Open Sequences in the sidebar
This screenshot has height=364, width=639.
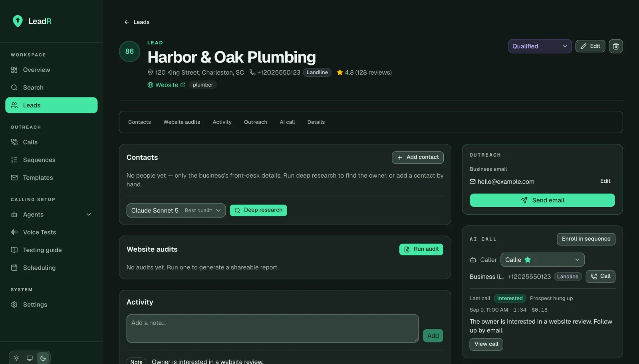[x=51, y=160]
